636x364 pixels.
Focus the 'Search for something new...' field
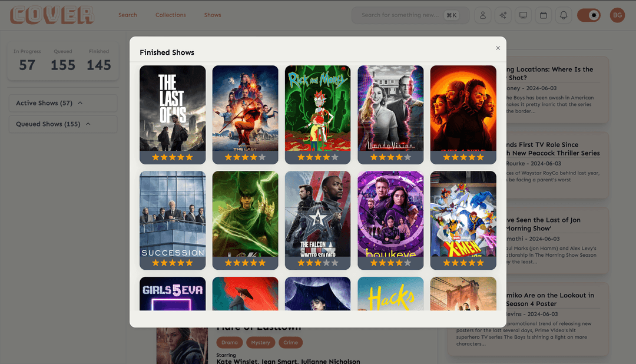point(410,15)
